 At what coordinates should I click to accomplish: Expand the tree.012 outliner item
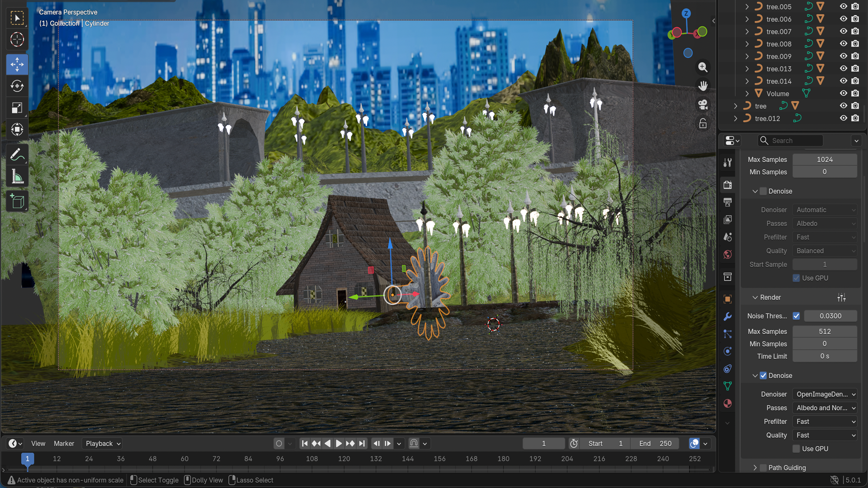[736, 118]
